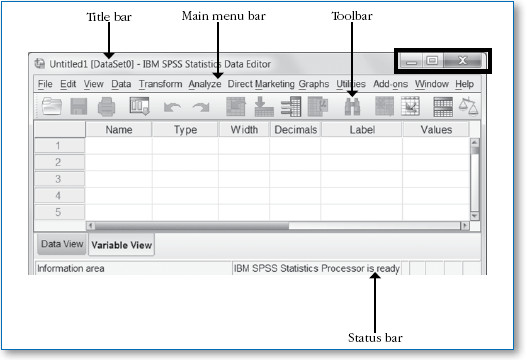527x360 pixels.
Task: Click the SPSS icon in title bar
Action: [x=40, y=63]
